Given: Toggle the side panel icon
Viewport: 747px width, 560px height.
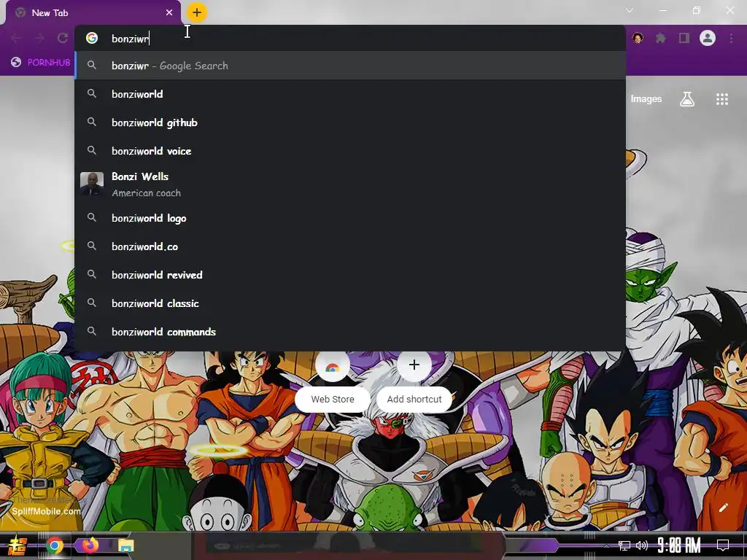Looking at the screenshot, I should 684,38.
